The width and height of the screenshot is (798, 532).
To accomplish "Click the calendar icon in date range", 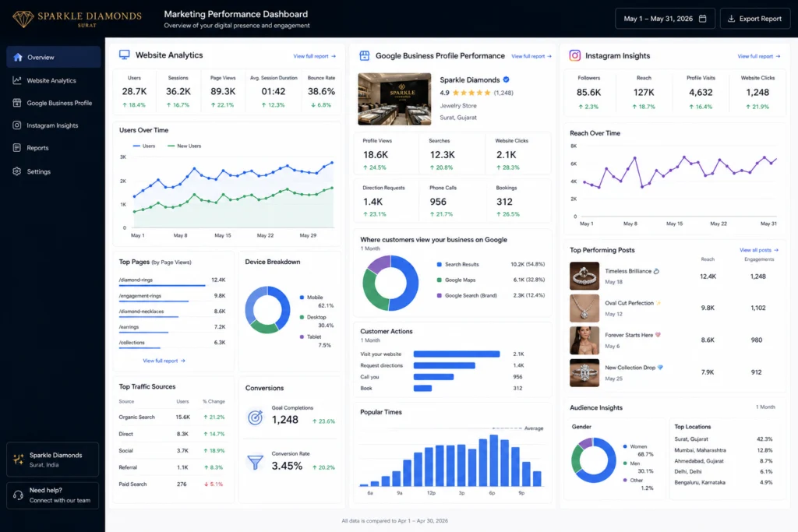I will click(x=702, y=19).
